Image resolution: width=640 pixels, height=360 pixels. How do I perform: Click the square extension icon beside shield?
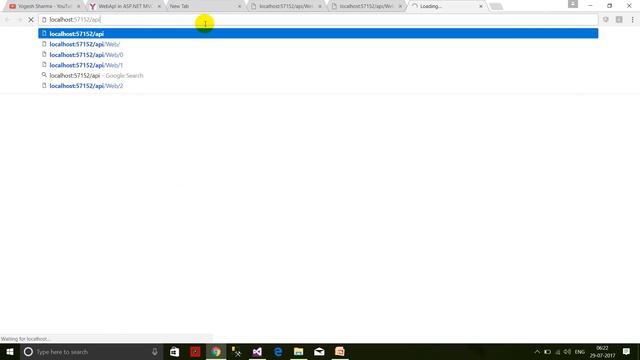tap(619, 20)
